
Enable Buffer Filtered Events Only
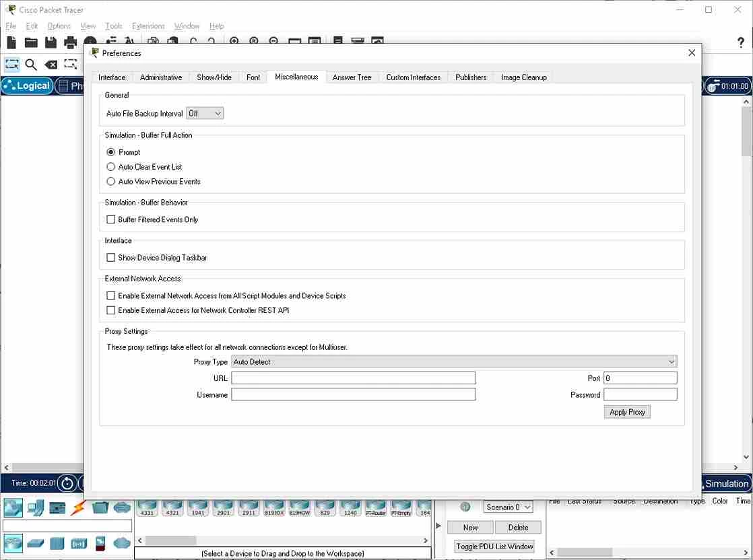[x=111, y=219]
